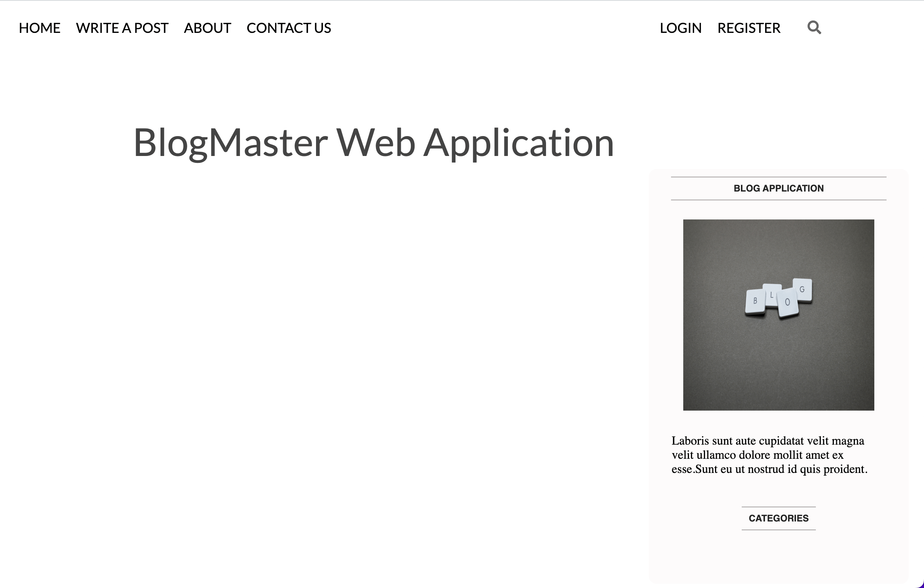Open the CONTACT US page
The image size is (924, 588).
click(x=289, y=28)
